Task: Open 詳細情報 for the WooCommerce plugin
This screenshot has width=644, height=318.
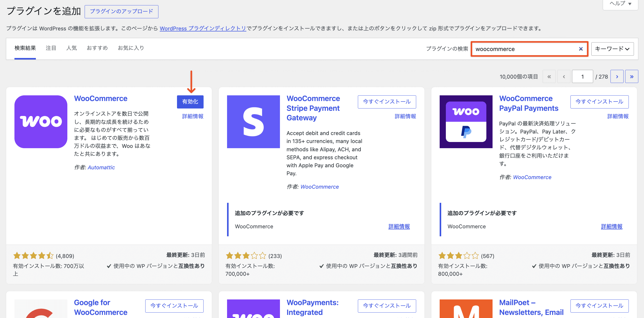Action: (193, 116)
